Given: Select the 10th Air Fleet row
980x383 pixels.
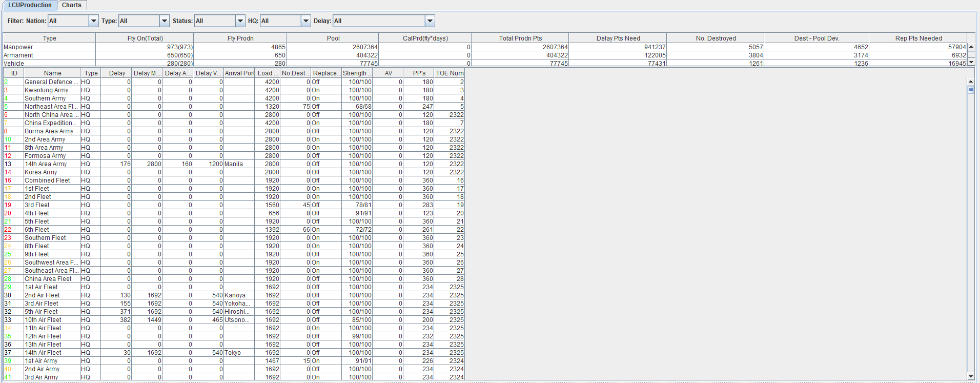Looking at the screenshot, I should pyautogui.click(x=234, y=320).
